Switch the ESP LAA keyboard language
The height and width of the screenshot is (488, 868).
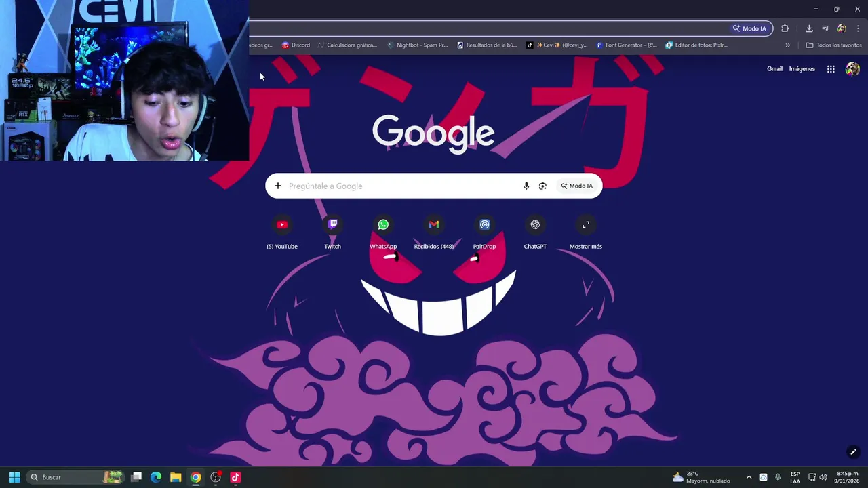click(795, 477)
